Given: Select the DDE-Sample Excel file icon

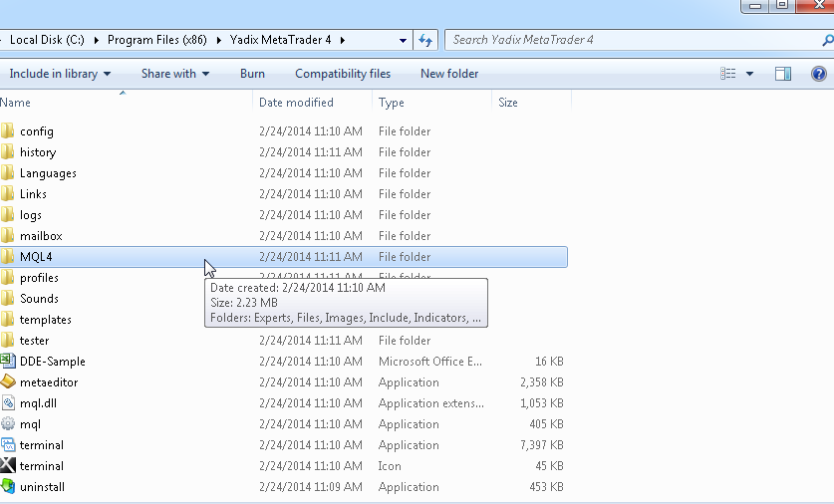Looking at the screenshot, I should pos(7,361).
